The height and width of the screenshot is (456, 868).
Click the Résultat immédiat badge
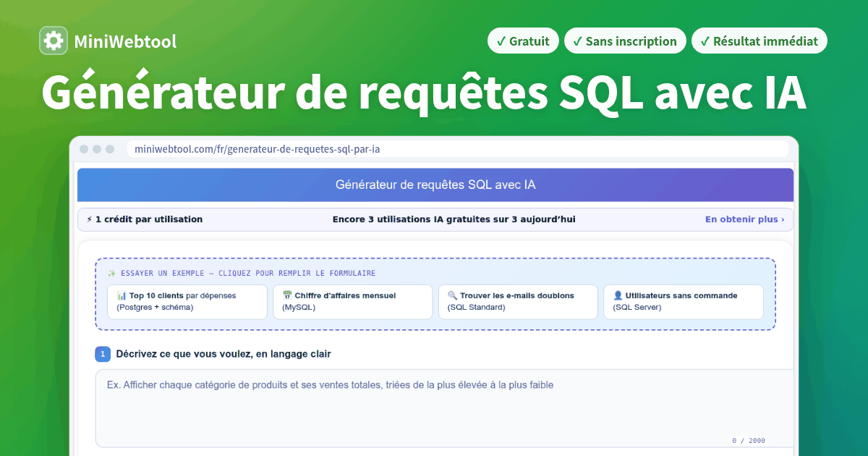coord(759,41)
